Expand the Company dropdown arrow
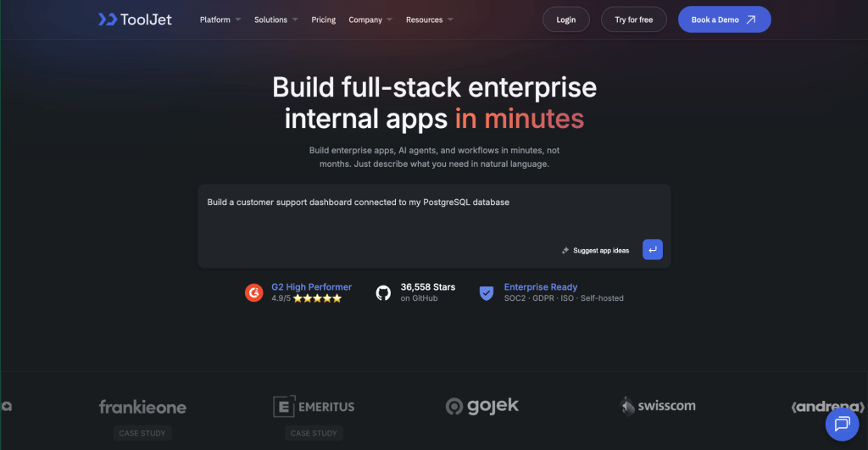Screen dimensions: 868x450 pyautogui.click(x=390, y=19)
